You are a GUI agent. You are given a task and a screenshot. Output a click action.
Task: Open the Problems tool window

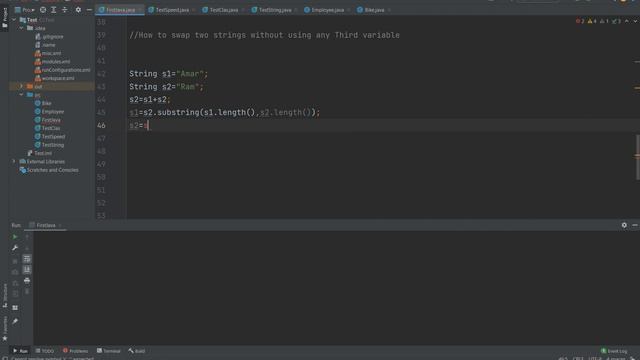76,351
